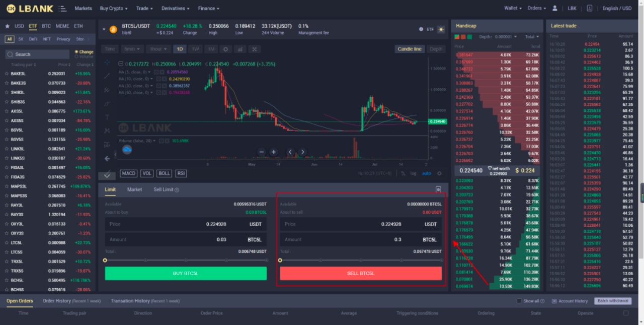Select the text annotation tool
Screen dimensions: 644x325
(107, 117)
